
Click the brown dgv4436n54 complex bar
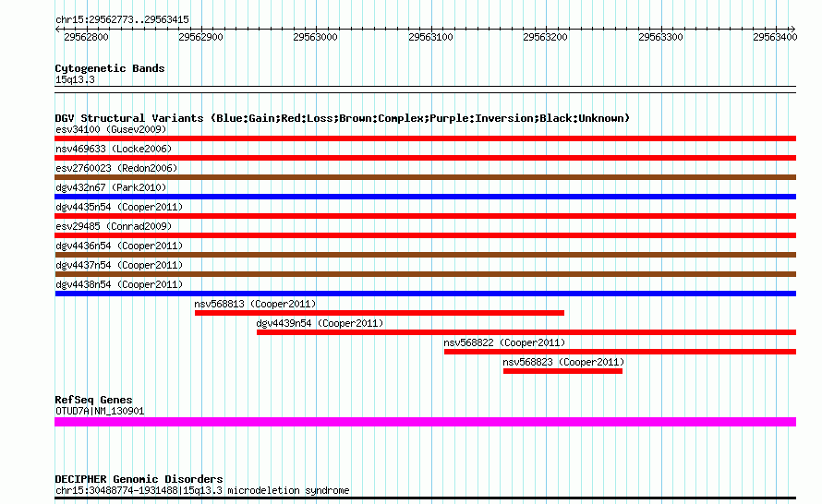425,255
